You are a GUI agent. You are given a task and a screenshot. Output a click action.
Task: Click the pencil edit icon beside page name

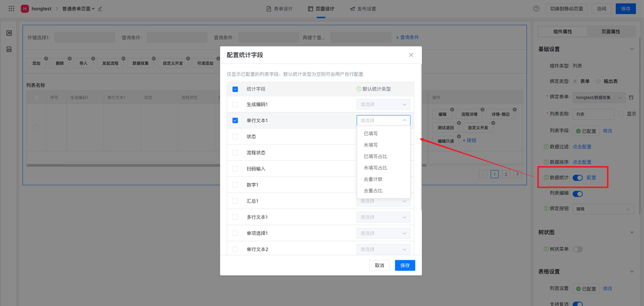pyautogui.click(x=100, y=9)
